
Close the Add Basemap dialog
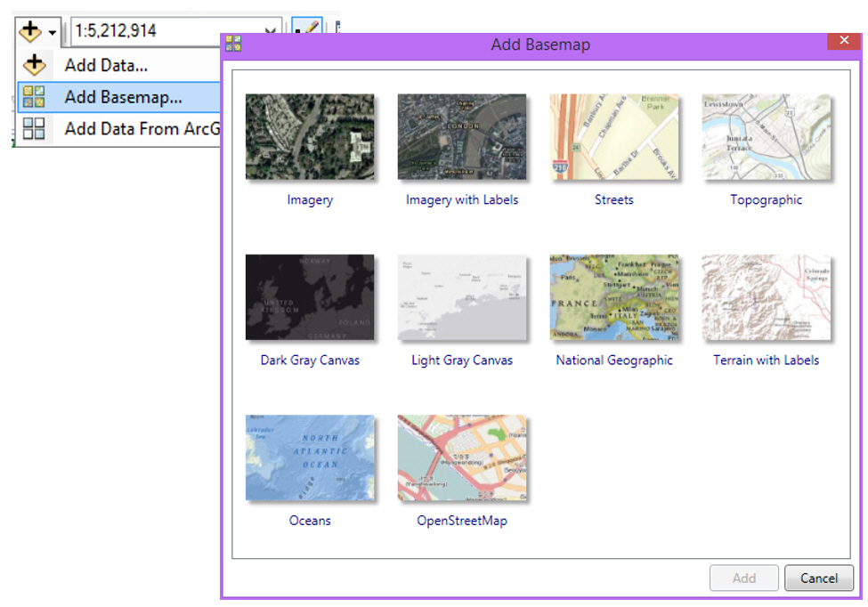click(x=844, y=40)
